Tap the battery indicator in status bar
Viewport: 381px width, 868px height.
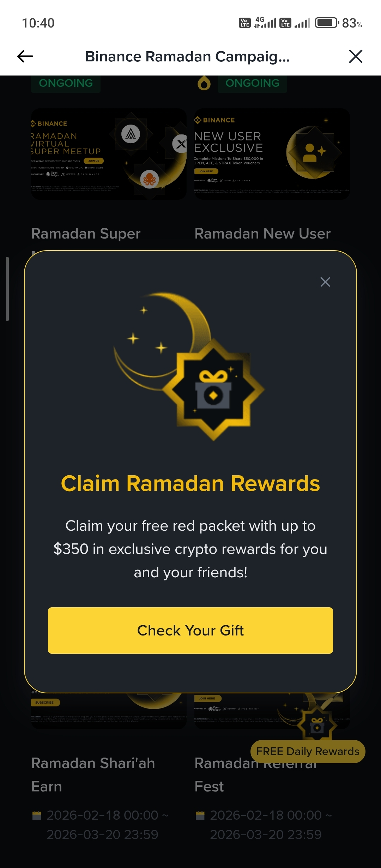[327, 23]
